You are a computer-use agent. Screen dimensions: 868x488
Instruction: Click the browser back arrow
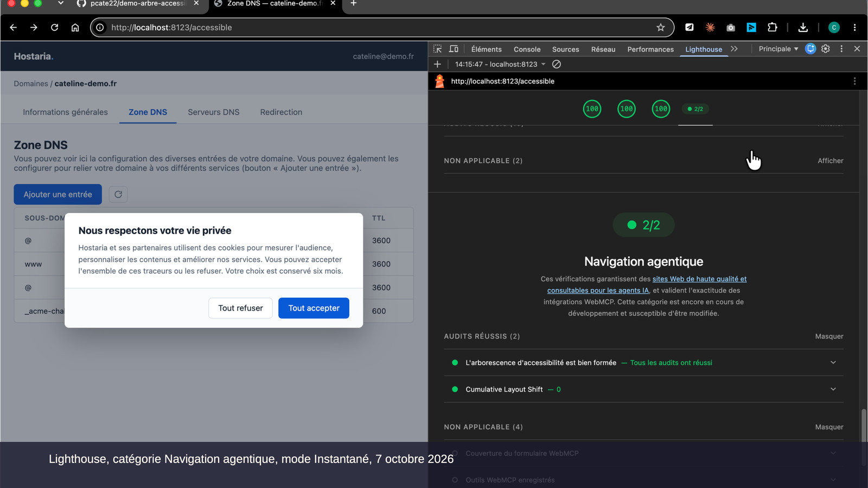tap(14, 27)
